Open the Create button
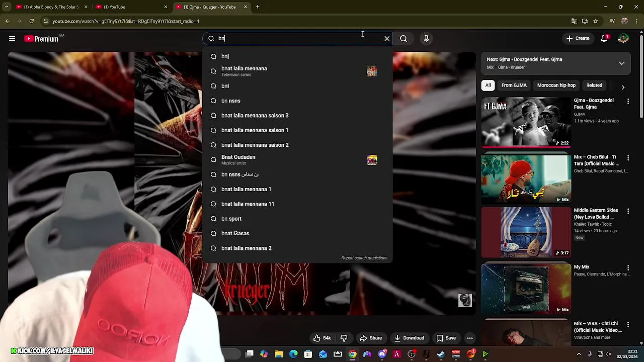The image size is (644, 362). pos(578,39)
